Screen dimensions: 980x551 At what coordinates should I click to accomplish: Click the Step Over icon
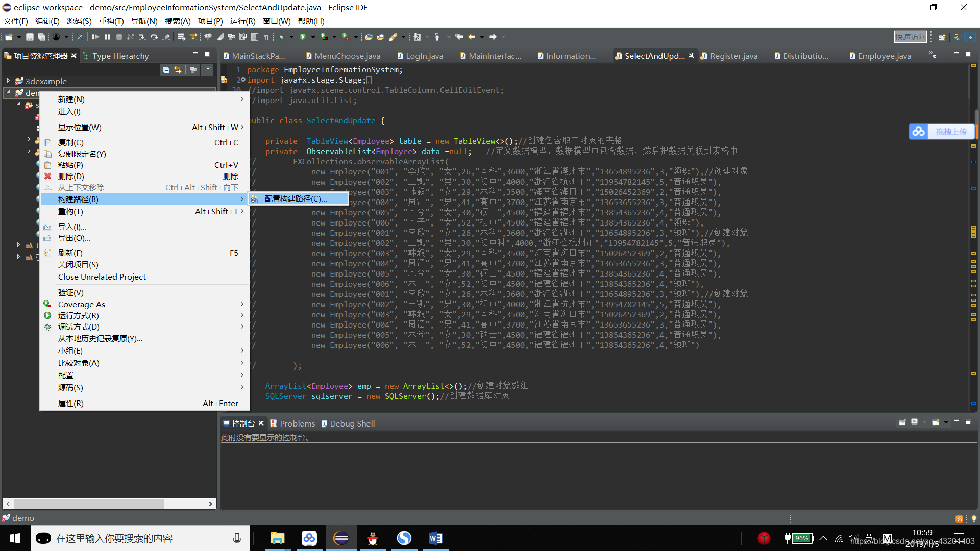[x=154, y=37]
